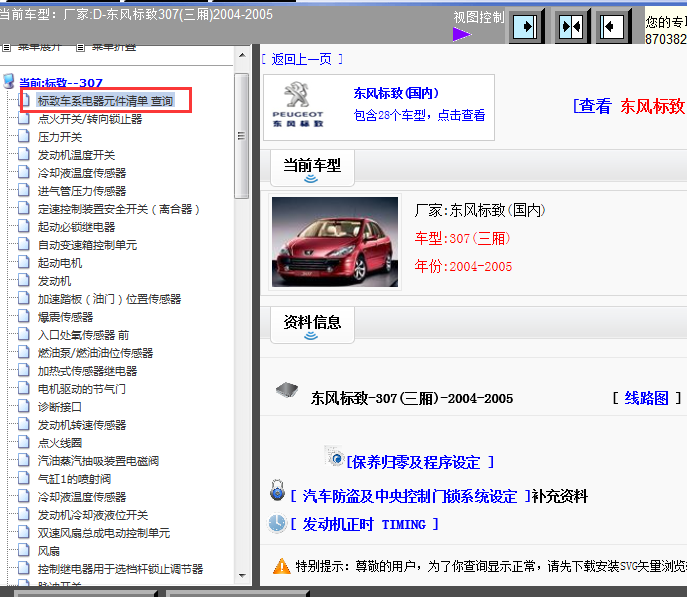Click the Peugeot lion logo
Screen dimensions: 687x597
297,94
